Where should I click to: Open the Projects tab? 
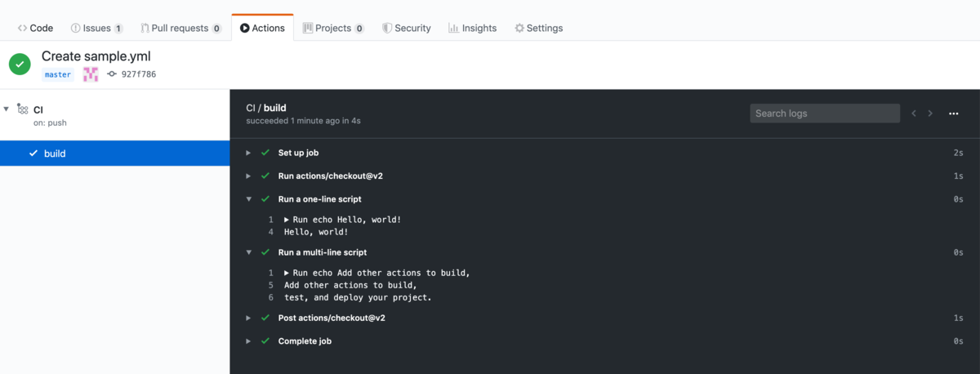[x=333, y=28]
